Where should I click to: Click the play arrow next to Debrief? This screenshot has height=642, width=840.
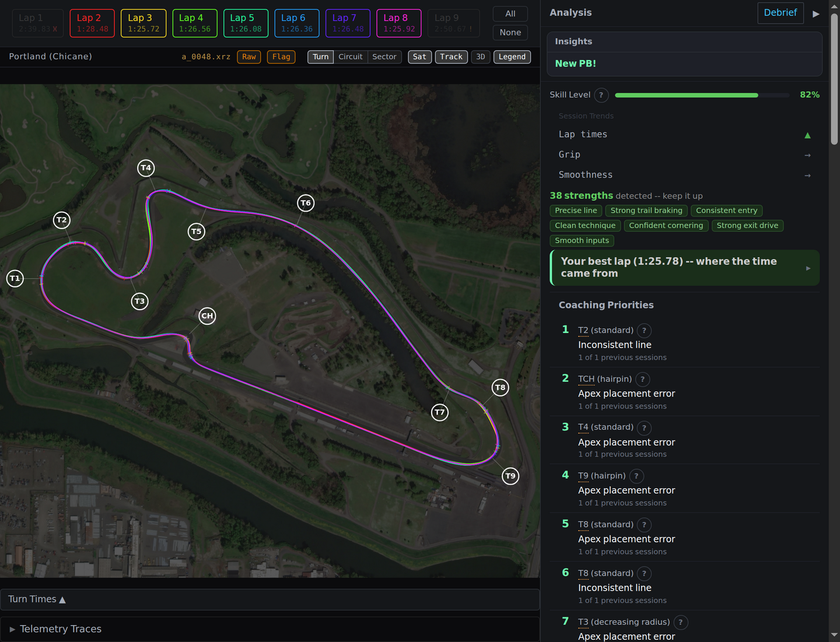click(x=816, y=14)
